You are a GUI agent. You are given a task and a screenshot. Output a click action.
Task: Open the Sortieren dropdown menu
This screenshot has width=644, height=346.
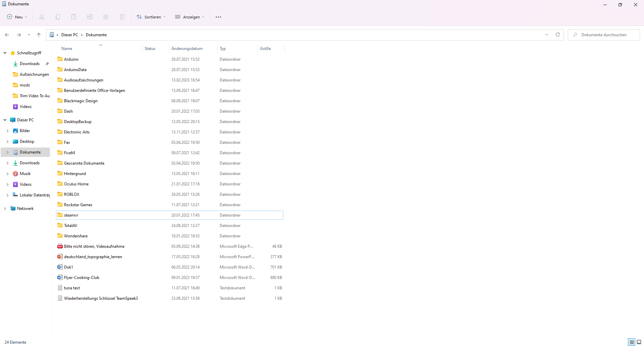(x=151, y=17)
